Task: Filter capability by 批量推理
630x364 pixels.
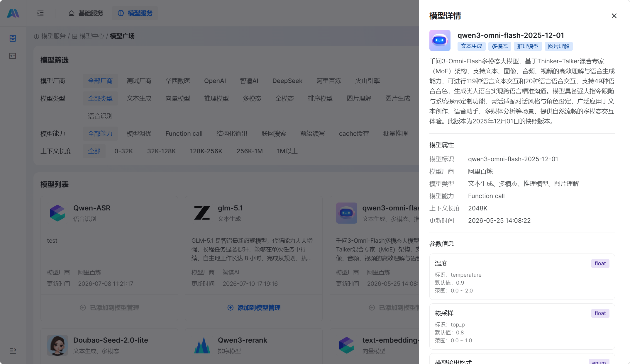Action: (396, 134)
